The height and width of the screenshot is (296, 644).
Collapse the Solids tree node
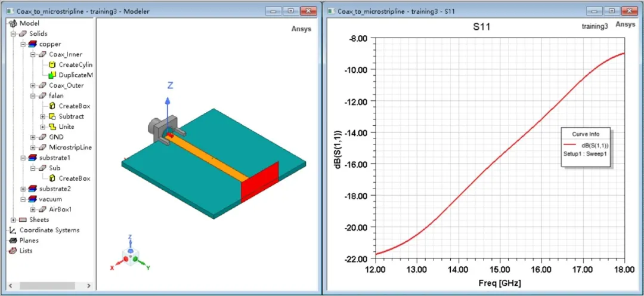coord(13,33)
